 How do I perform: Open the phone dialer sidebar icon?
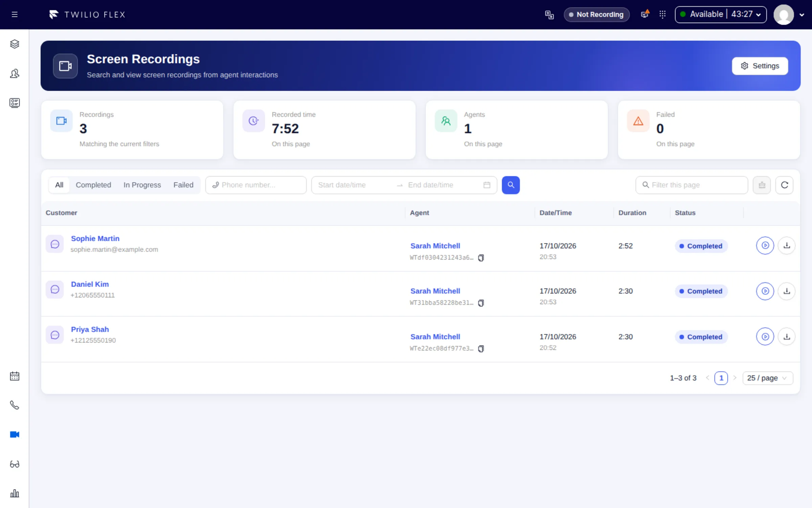pyautogui.click(x=15, y=405)
